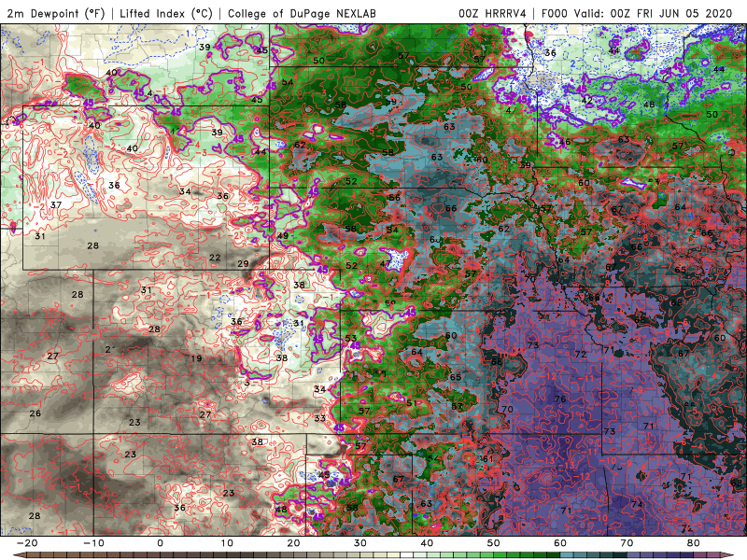The height and width of the screenshot is (560, 747).
Task: Click the "F000" forecast hour label
Action: 556,14
